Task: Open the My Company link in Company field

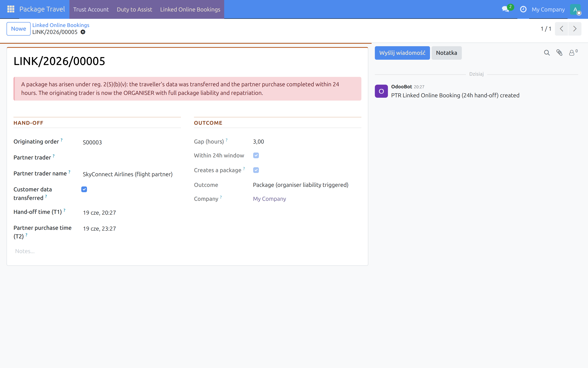Action: tap(269, 199)
